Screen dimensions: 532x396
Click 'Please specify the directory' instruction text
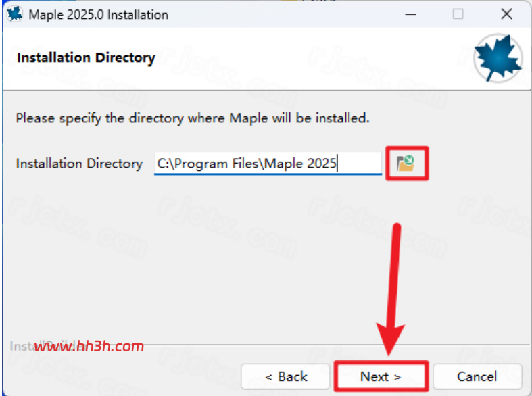tap(193, 118)
